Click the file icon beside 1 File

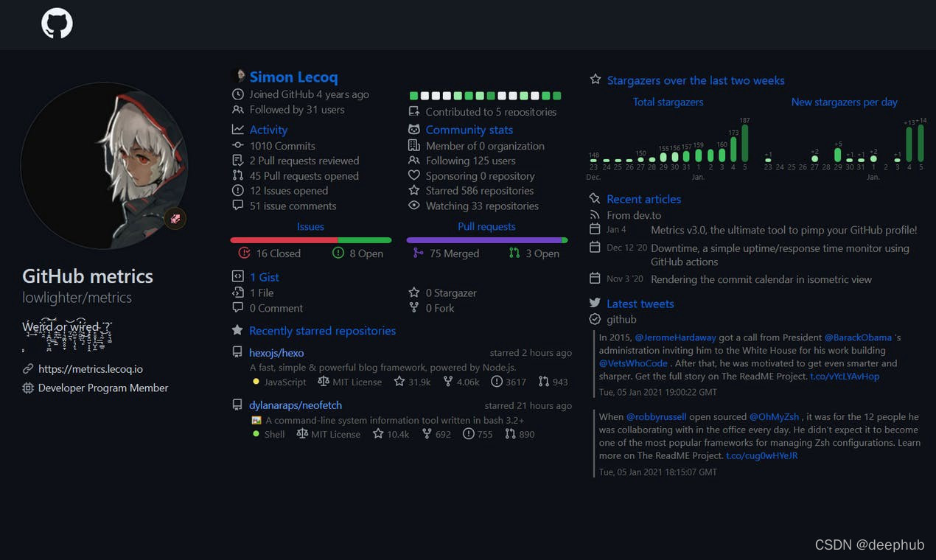pos(237,293)
